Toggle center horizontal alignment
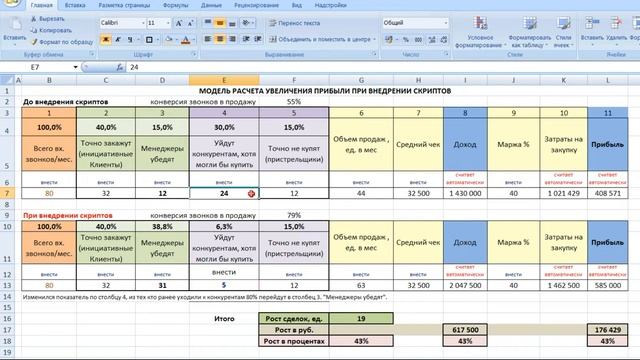This screenshot has width=640, height=360. point(220,39)
